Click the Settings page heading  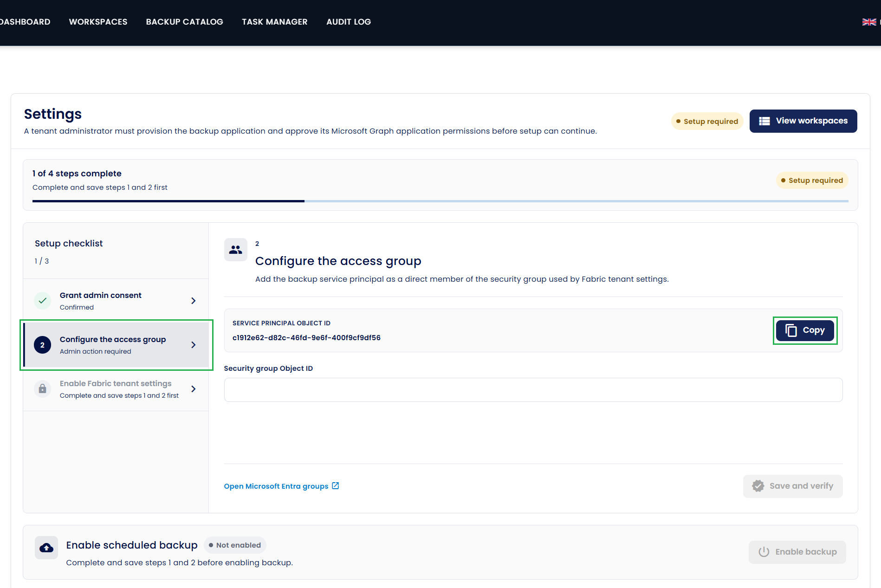click(53, 114)
